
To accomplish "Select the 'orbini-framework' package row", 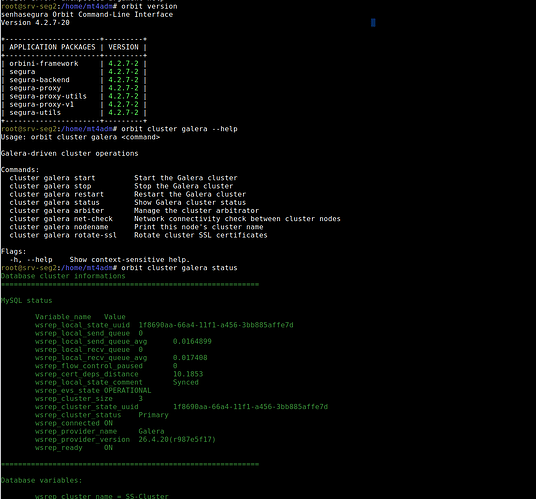I will coord(74,64).
